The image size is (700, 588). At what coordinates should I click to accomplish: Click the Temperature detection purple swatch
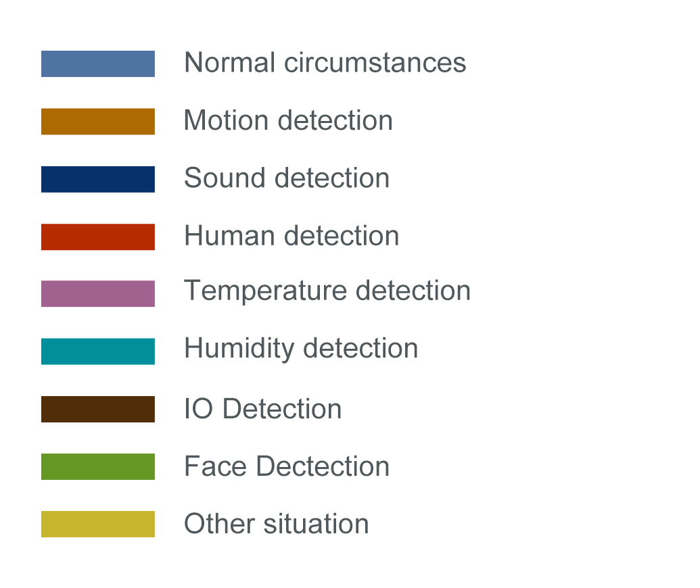98,293
